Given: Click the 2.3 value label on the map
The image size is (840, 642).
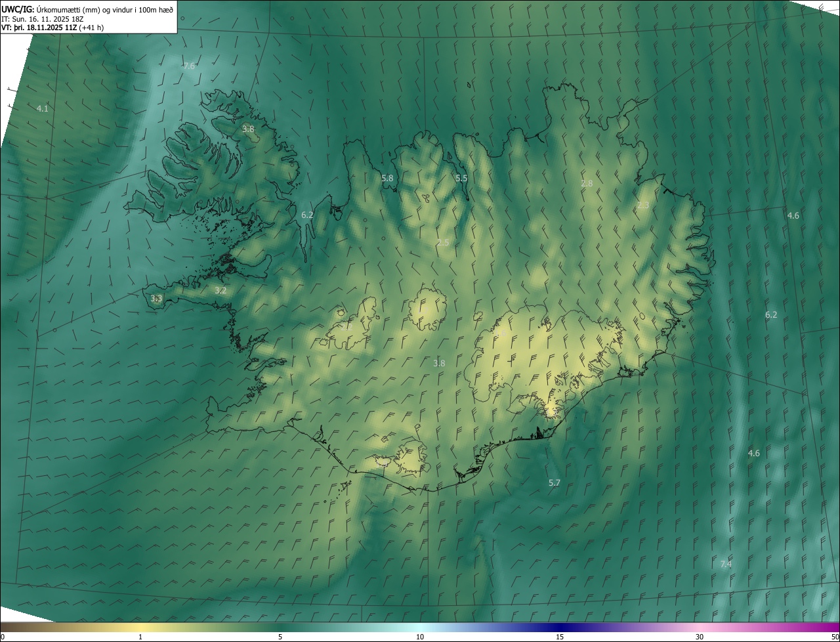Looking at the screenshot, I should pyautogui.click(x=643, y=205).
